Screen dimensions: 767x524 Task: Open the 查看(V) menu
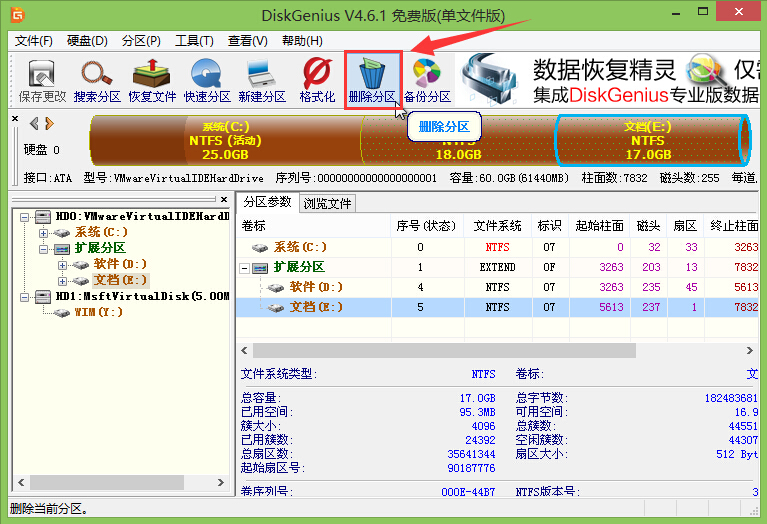point(248,41)
